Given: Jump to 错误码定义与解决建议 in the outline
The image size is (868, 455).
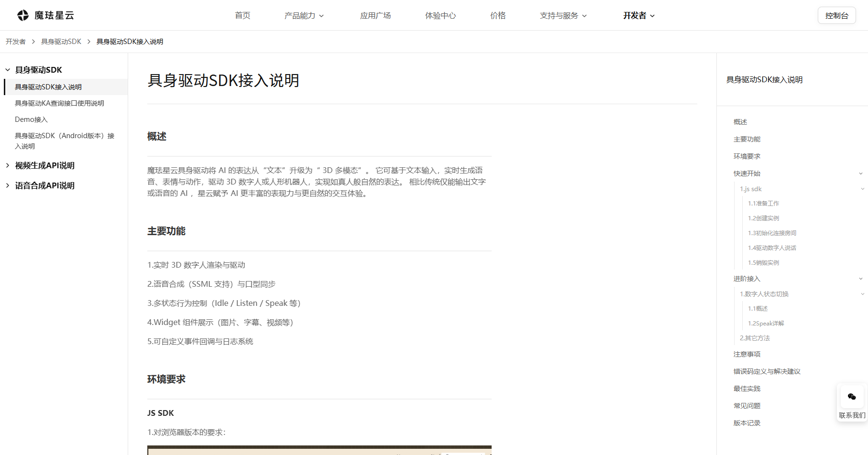Looking at the screenshot, I should (x=767, y=371).
